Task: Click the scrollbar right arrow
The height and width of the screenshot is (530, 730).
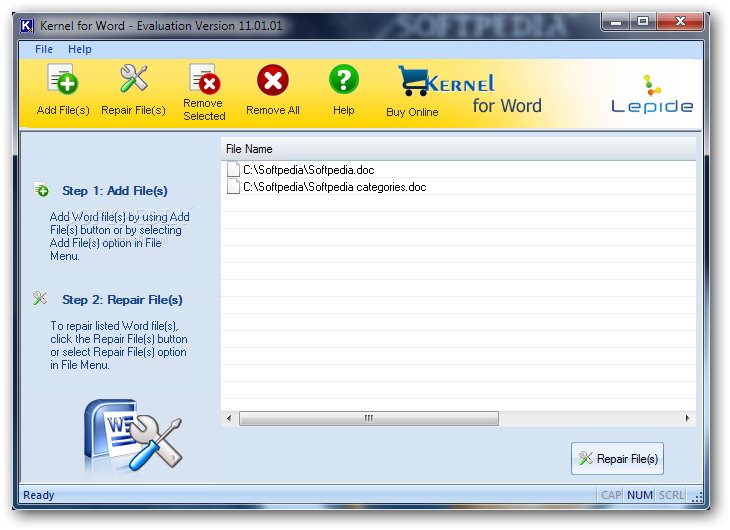Action: coord(688,418)
